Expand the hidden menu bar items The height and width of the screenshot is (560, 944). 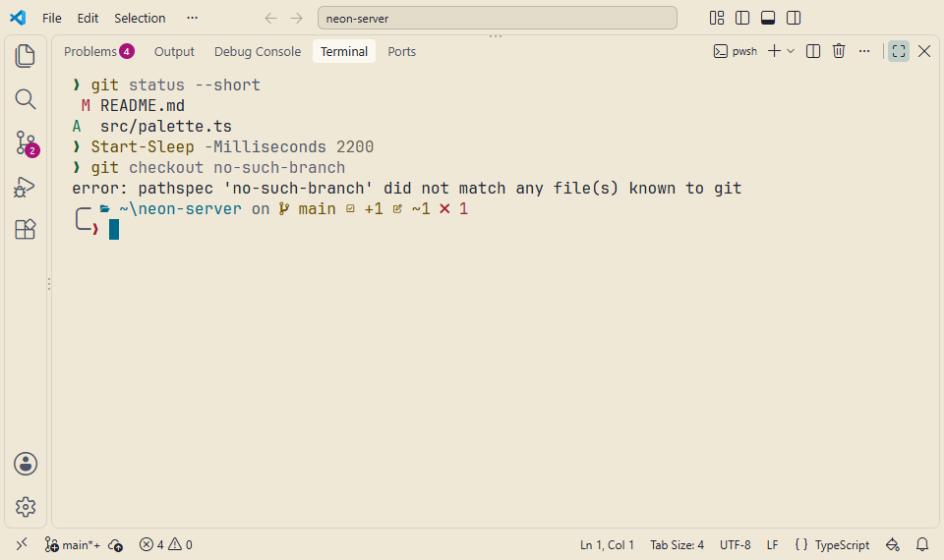(x=192, y=18)
